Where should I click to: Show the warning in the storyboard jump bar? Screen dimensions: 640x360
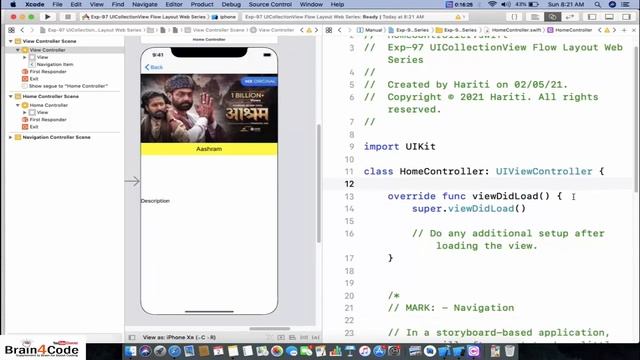point(309,30)
